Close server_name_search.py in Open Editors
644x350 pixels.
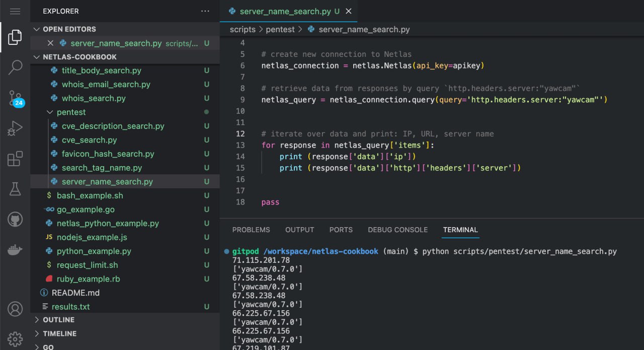coord(50,43)
